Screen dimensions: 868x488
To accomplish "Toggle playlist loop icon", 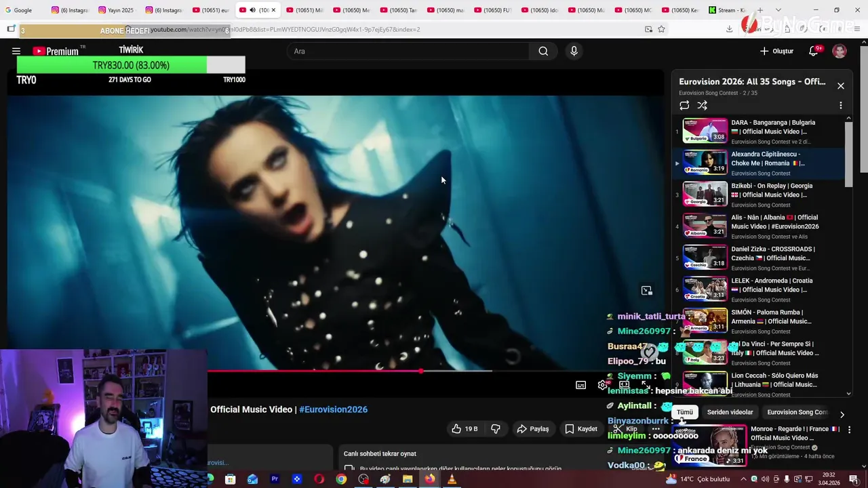I will [684, 105].
